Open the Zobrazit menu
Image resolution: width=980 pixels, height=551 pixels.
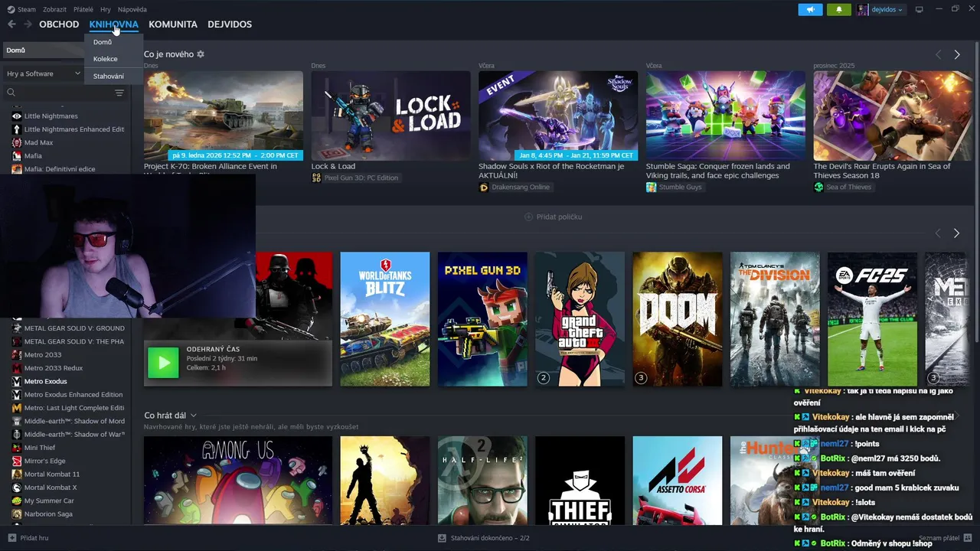pos(54,9)
